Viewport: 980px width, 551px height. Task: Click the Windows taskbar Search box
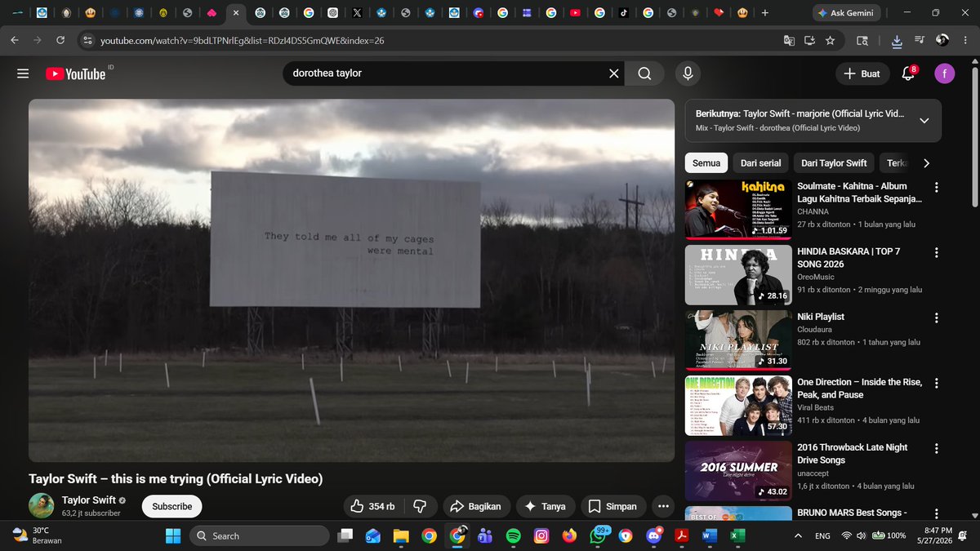point(260,536)
